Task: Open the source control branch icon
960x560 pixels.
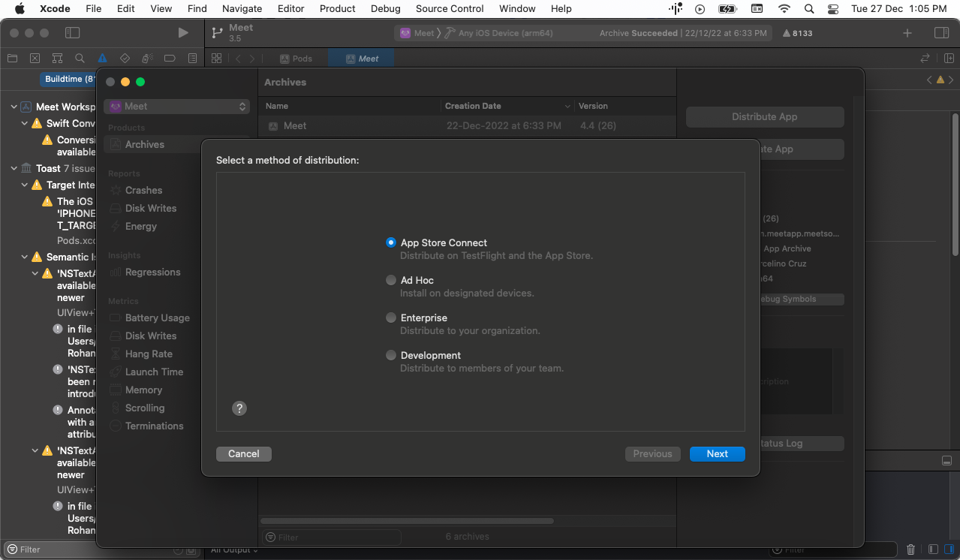Action: pos(217,33)
